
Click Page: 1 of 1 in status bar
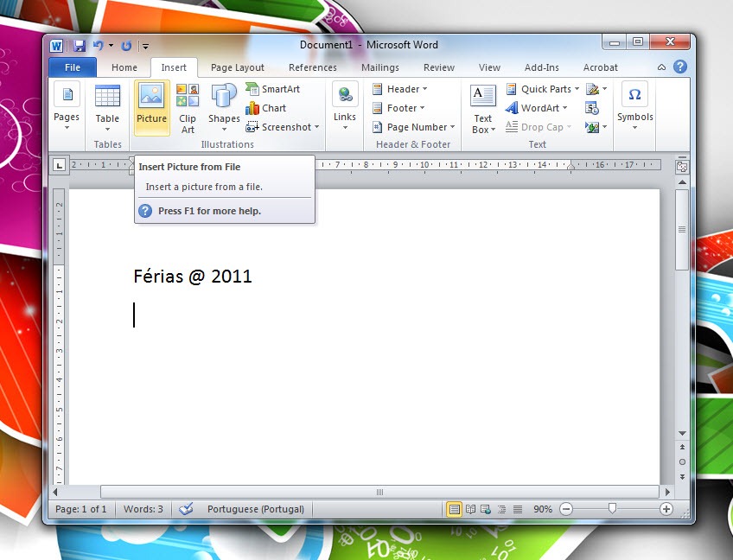tap(81, 509)
